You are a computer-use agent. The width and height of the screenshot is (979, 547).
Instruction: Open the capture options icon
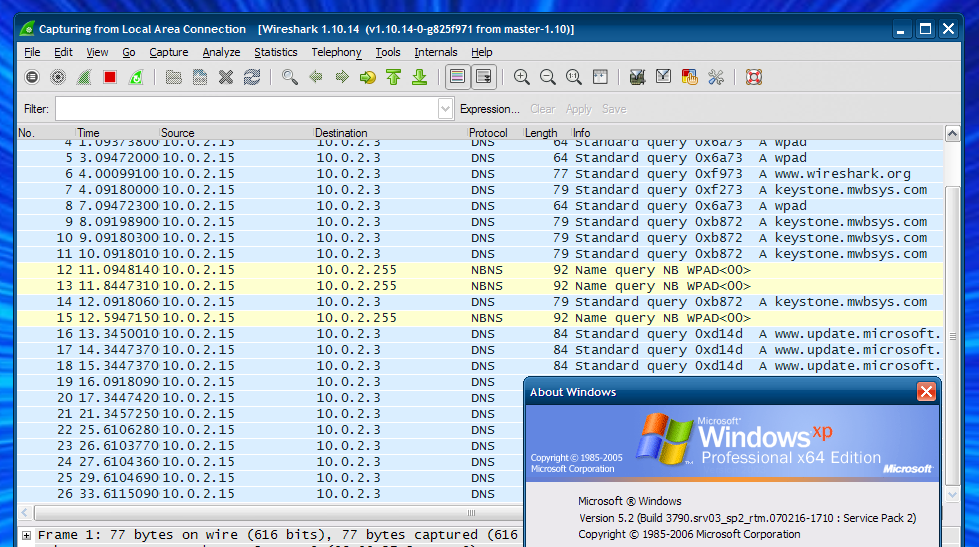[58, 77]
